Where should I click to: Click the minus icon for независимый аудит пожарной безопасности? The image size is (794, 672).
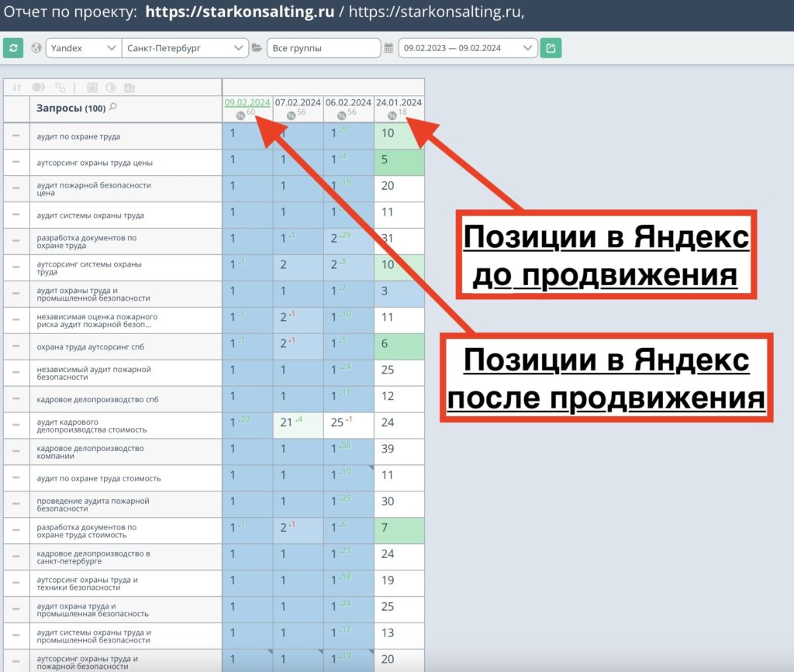[x=16, y=373]
